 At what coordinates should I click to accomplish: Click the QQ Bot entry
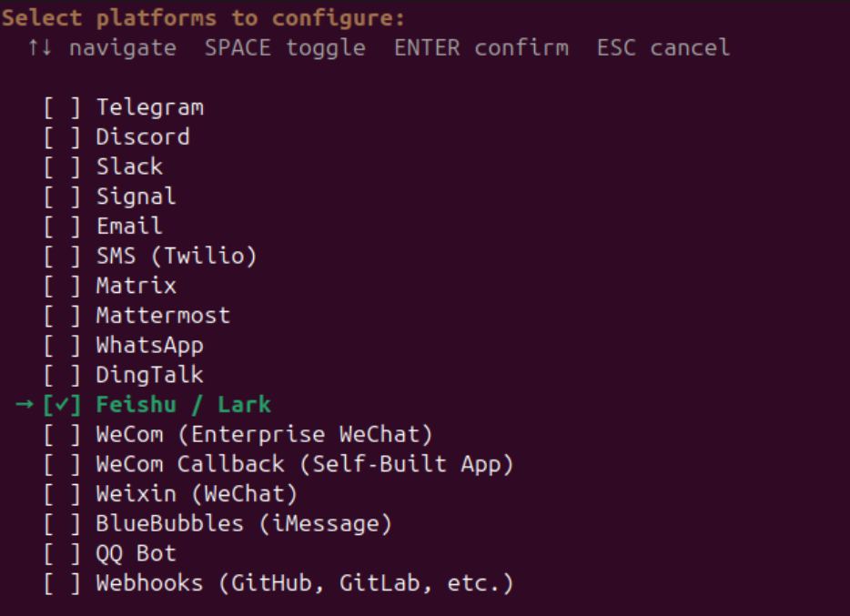pyautogui.click(x=136, y=553)
